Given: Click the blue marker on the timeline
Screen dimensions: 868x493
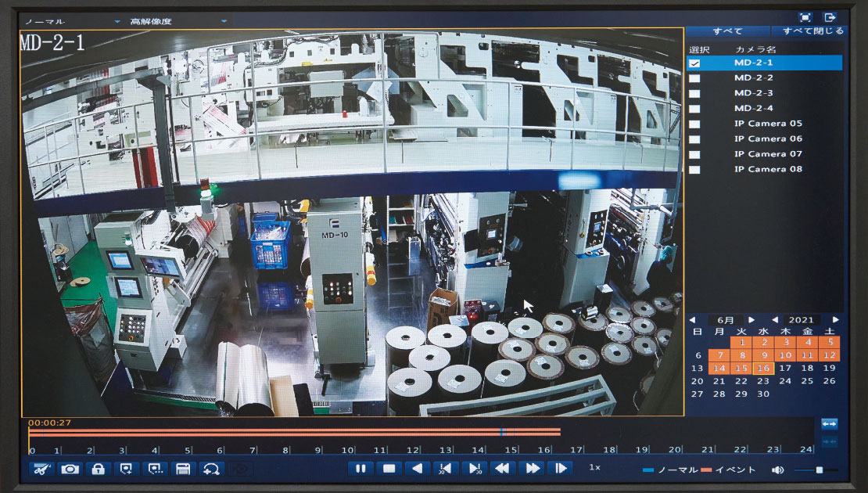Looking at the screenshot, I should pyautogui.click(x=502, y=432).
